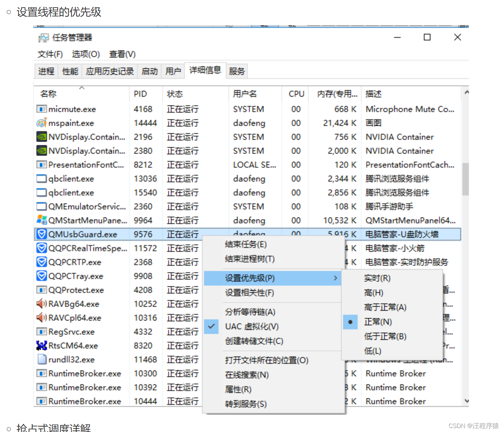Click the RAVCpl64.exe speaker icon
The width and height of the screenshot is (504, 432).
pyautogui.click(x=41, y=317)
